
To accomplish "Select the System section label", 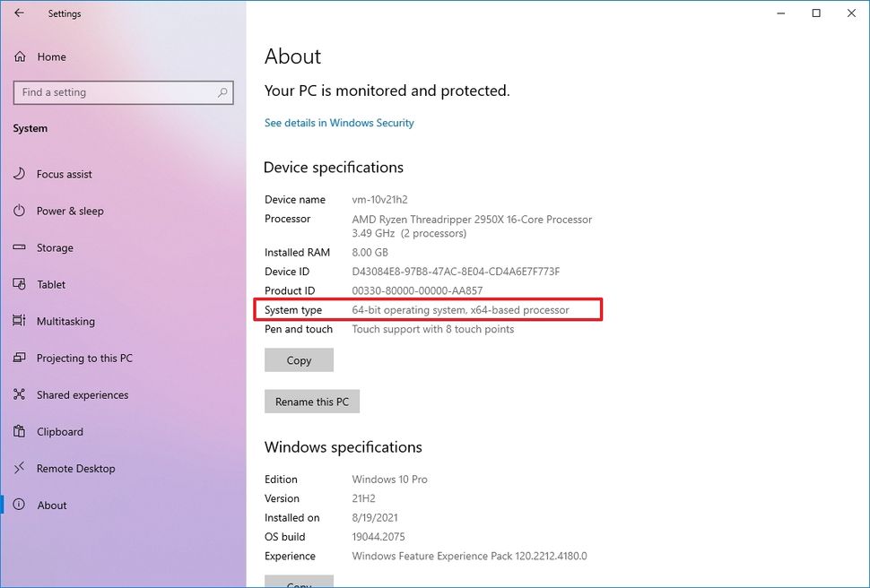I will [30, 128].
